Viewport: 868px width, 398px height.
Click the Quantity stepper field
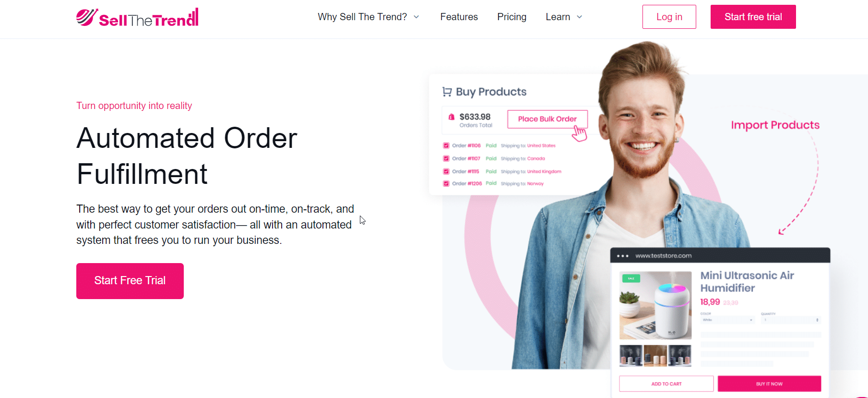point(791,320)
